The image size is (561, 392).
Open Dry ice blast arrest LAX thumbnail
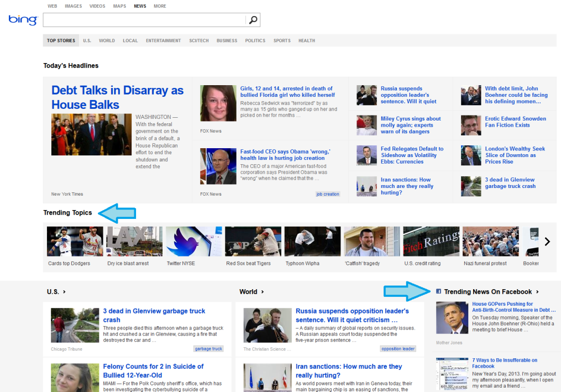point(134,241)
